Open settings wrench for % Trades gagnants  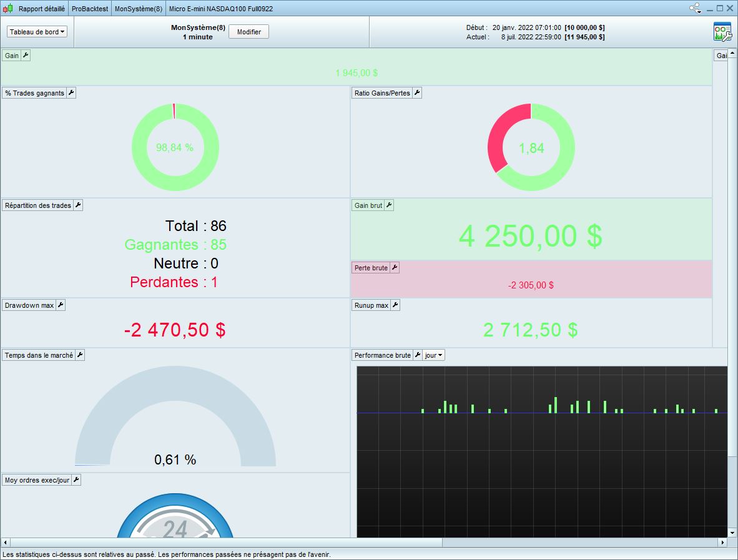click(71, 92)
